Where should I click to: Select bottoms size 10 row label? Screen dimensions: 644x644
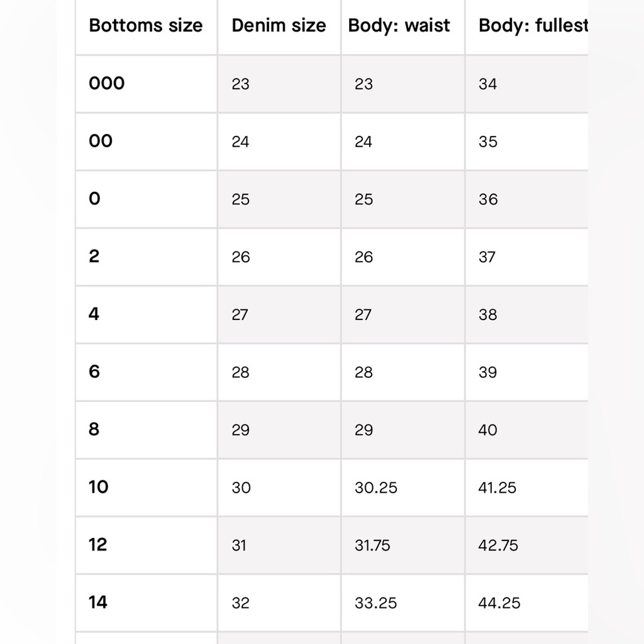(x=99, y=487)
